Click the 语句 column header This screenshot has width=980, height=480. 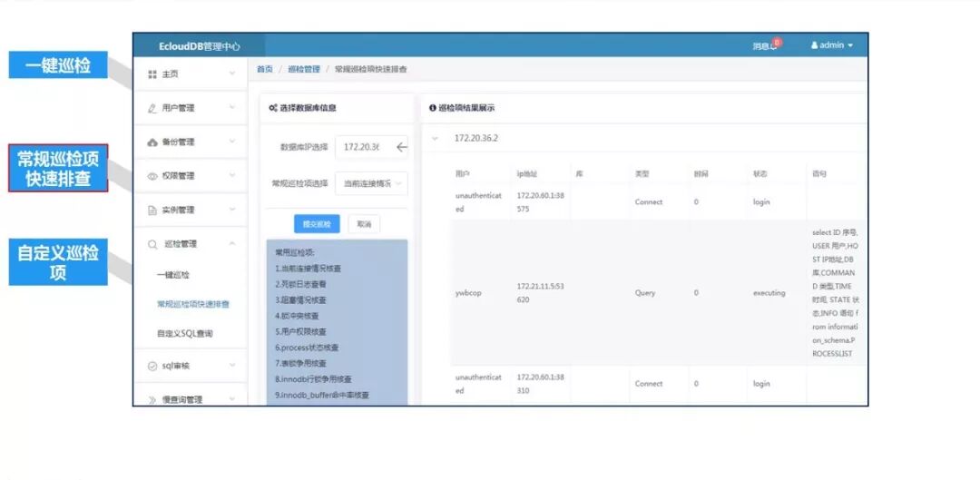819,173
